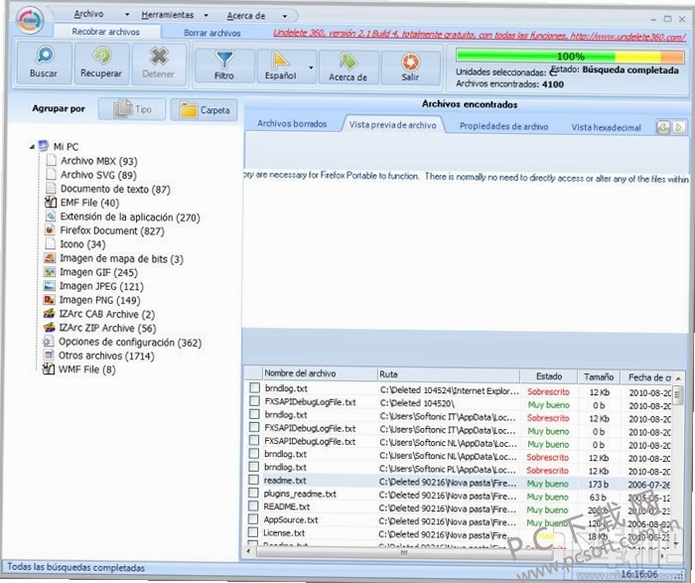Expand the Español language dropdown arrow
Viewport: 695px width, 583px height.
(311, 67)
